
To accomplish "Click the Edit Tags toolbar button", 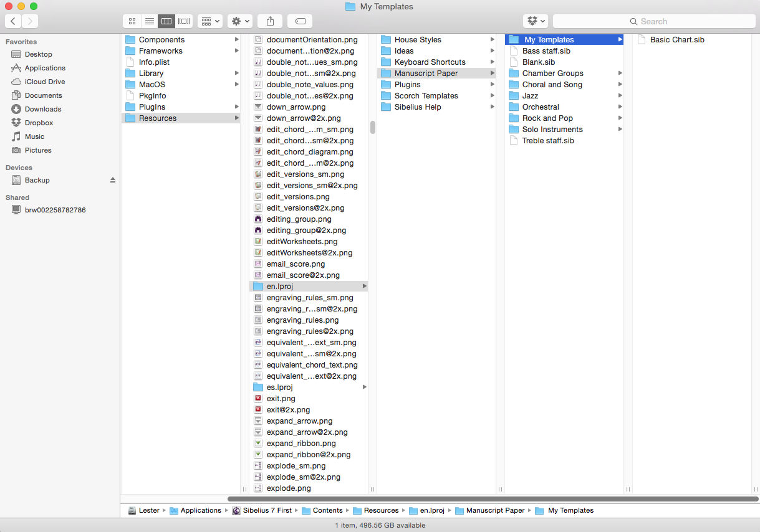I will tap(300, 21).
